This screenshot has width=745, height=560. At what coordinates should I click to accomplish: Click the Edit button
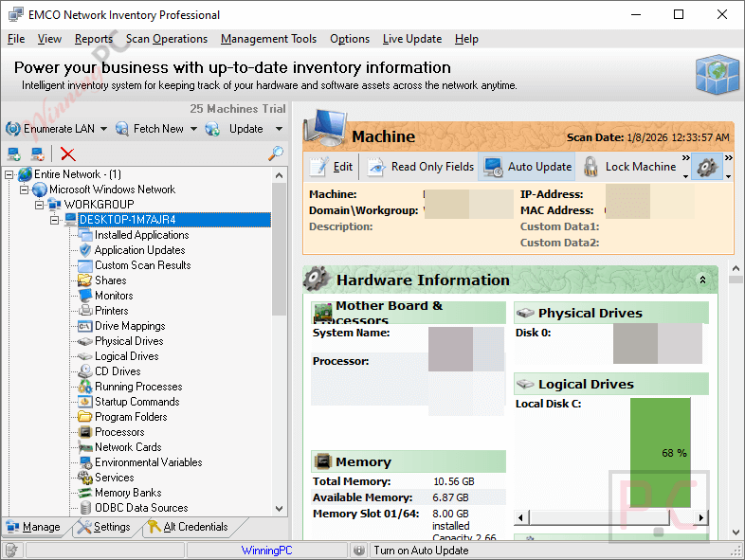(331, 167)
